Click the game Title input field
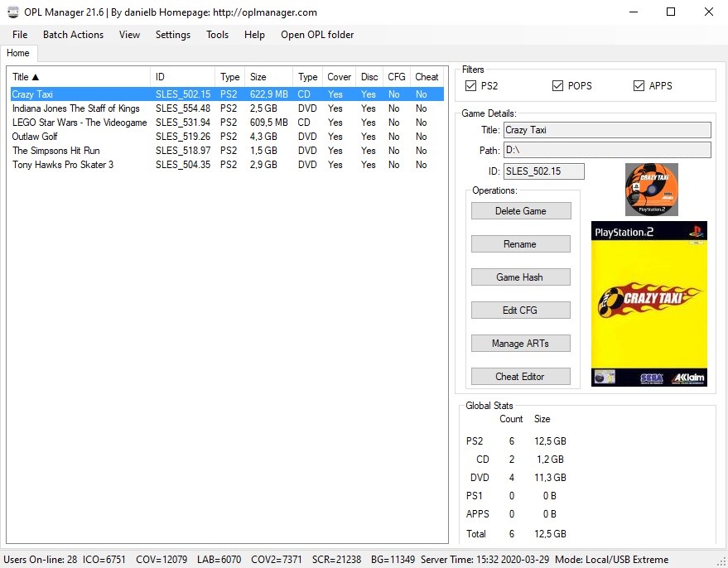 (607, 130)
